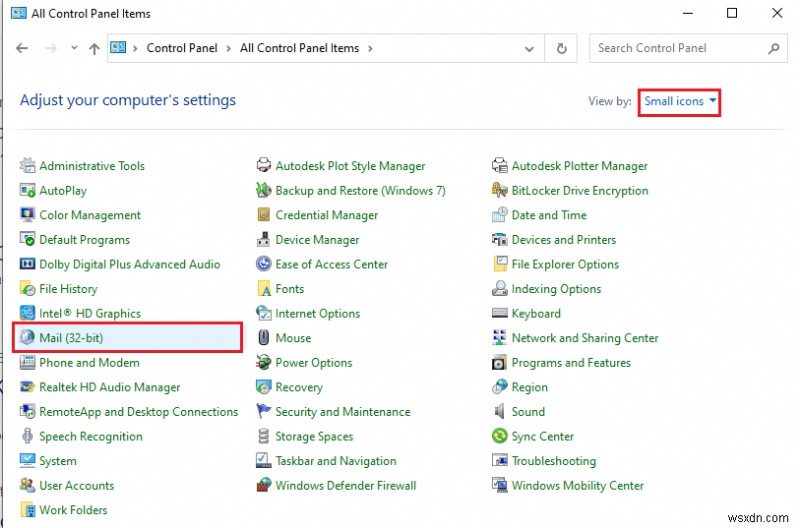Open the User Accounts icon
The height and width of the screenshot is (528, 800).
click(x=27, y=485)
